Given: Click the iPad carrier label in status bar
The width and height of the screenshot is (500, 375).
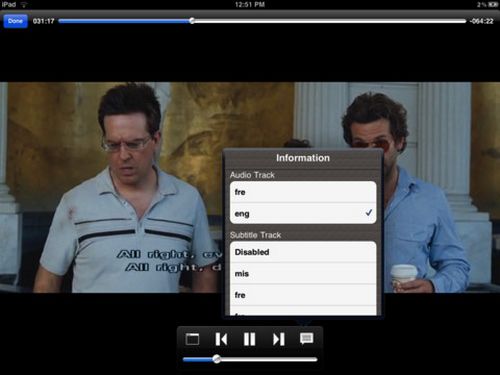Looking at the screenshot, I should (9, 5).
